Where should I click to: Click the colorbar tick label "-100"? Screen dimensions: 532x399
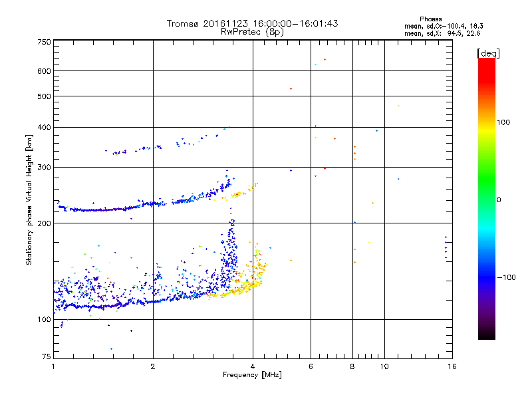coord(506,277)
